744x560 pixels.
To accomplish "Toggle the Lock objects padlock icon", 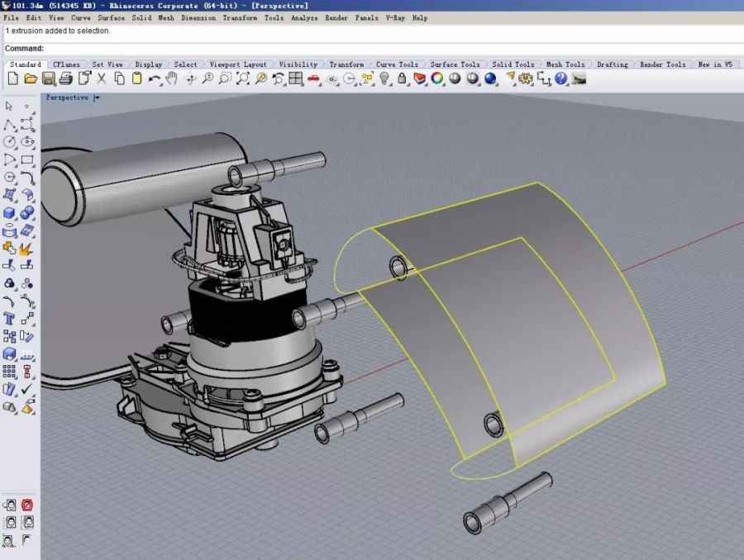I will coord(402,78).
